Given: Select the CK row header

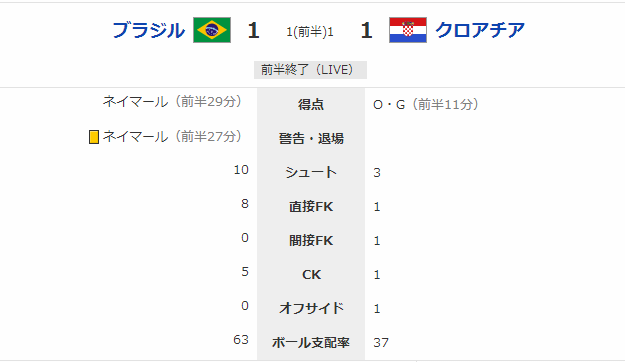Looking at the screenshot, I should [311, 274].
